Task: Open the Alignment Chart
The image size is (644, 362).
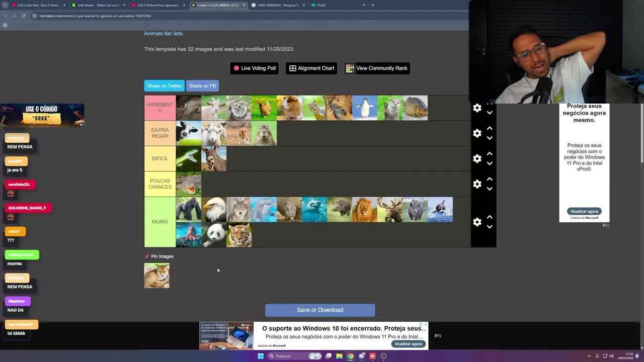Action: pos(311,68)
